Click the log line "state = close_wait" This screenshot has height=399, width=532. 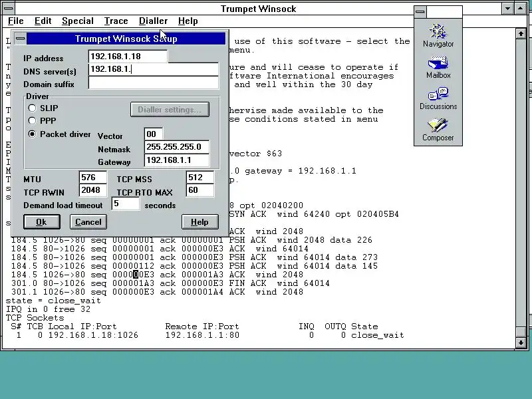tap(53, 301)
